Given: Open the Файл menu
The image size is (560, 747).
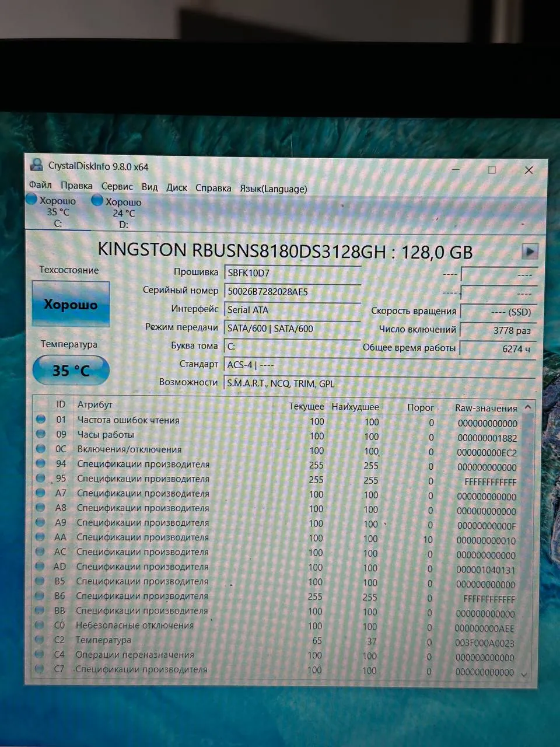Looking at the screenshot, I should (40, 185).
